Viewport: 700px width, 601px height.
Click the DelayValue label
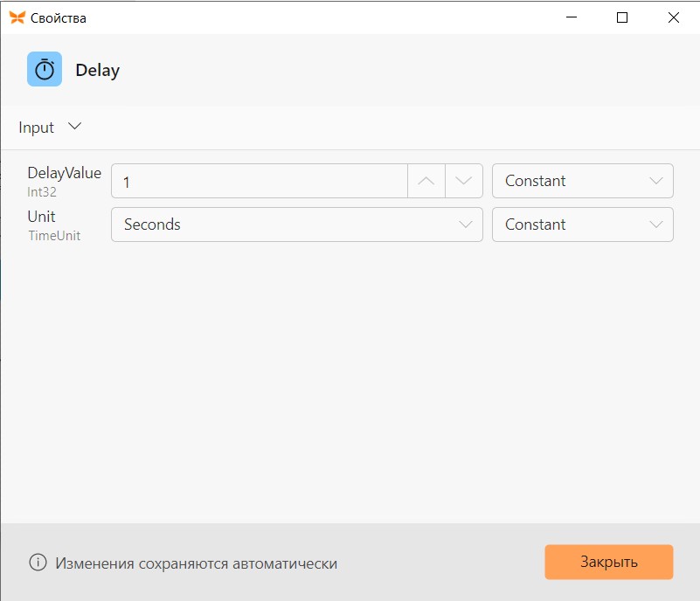65,173
